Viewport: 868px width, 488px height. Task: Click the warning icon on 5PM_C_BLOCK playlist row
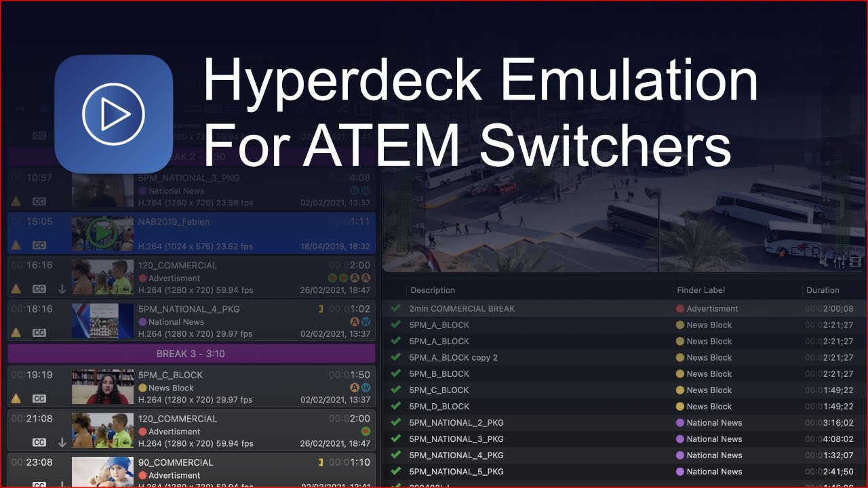16,399
